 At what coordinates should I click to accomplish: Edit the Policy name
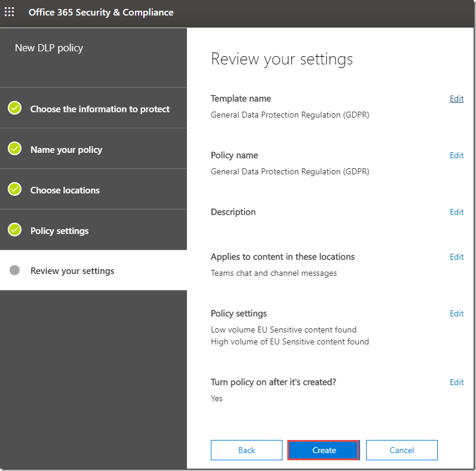coord(456,155)
